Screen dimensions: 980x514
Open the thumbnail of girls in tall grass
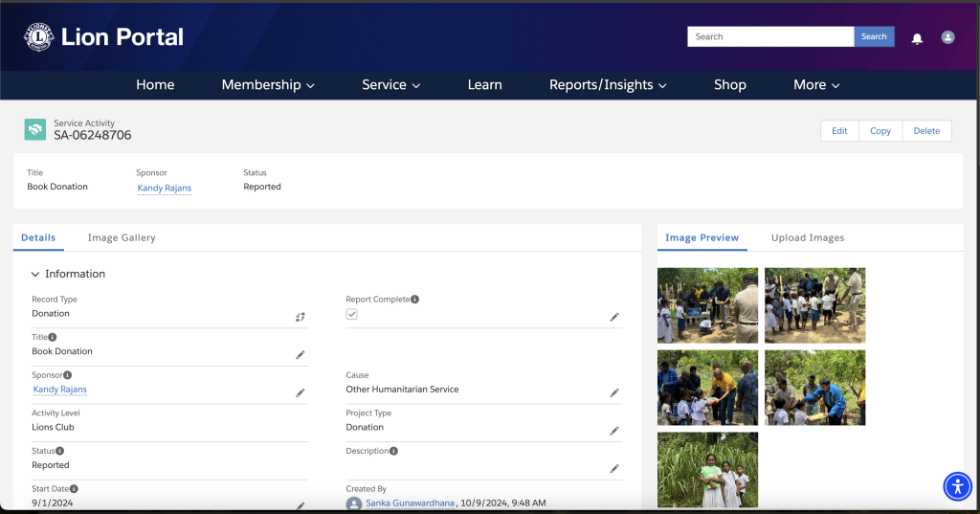tap(707, 470)
